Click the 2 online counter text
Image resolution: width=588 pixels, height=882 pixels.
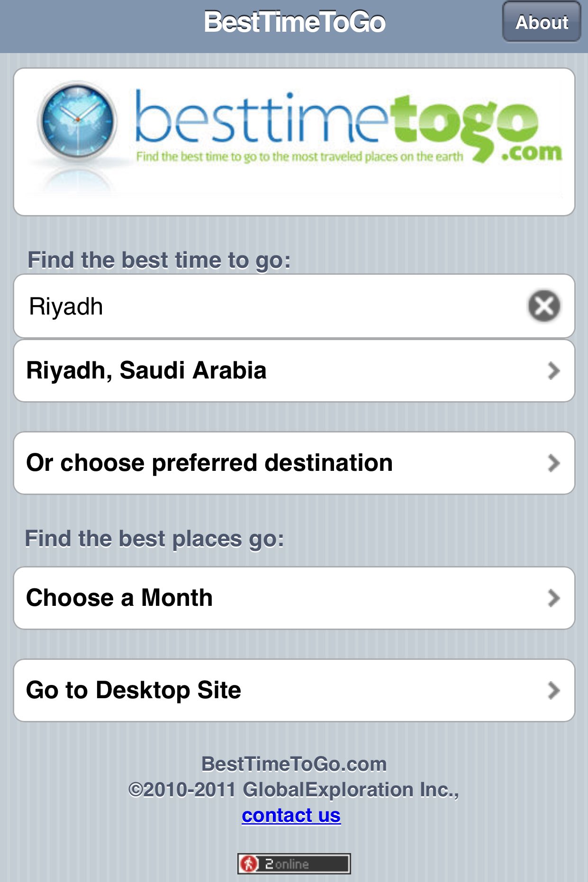(x=287, y=864)
